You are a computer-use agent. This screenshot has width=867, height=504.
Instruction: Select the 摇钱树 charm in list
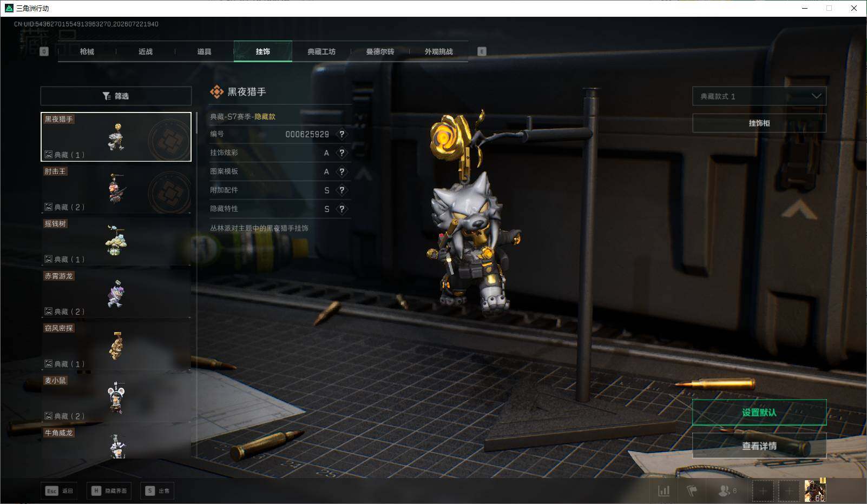coord(116,242)
